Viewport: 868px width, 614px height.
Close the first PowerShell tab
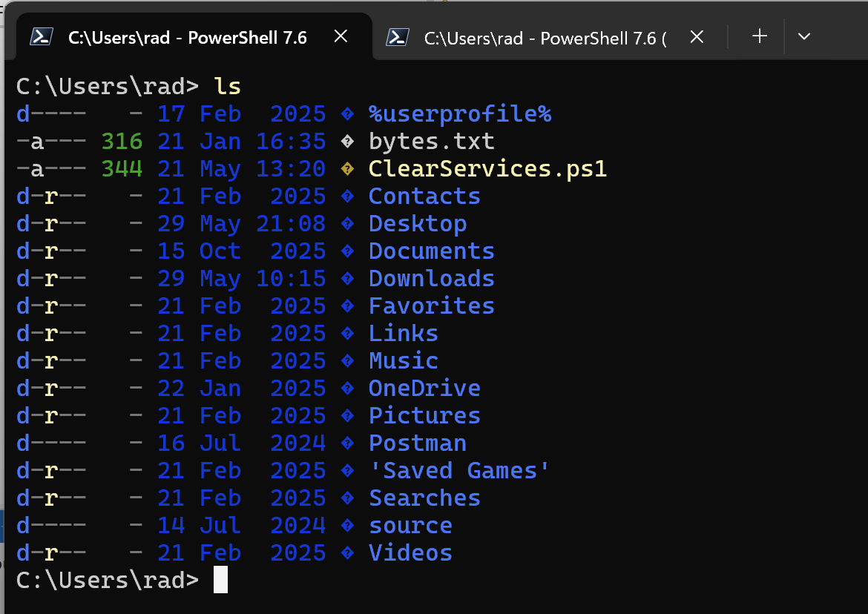341,36
